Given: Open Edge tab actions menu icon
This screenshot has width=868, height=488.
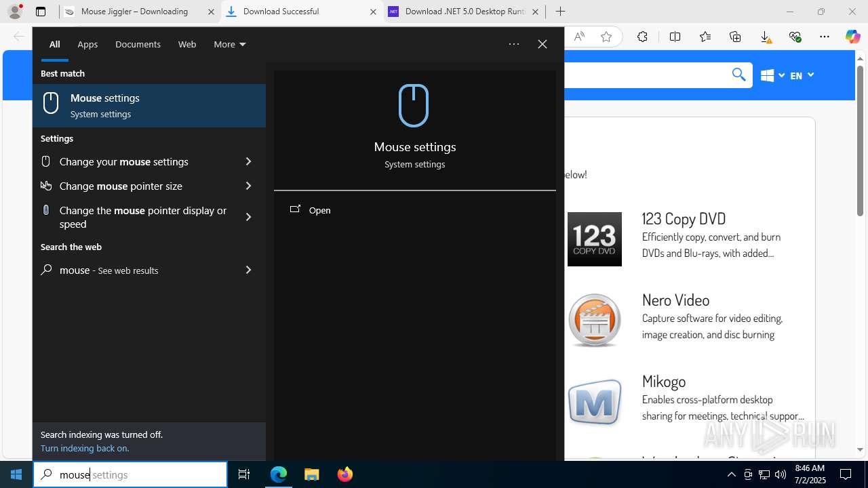Looking at the screenshot, I should click(x=41, y=12).
